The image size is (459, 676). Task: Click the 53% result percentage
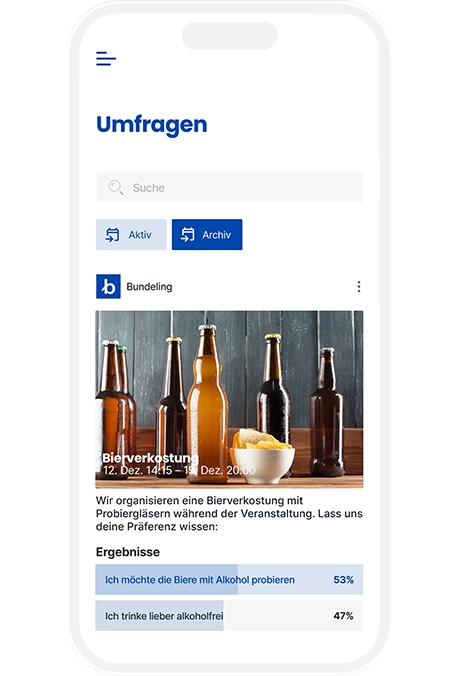(343, 580)
